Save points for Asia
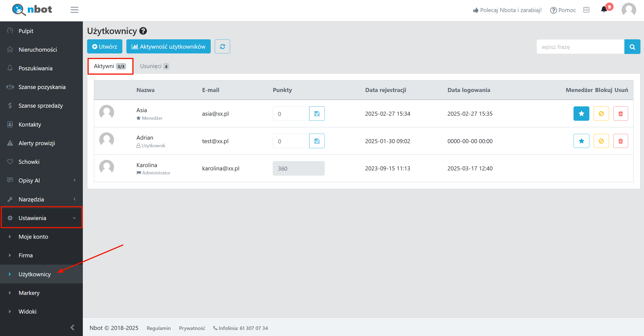 317,114
